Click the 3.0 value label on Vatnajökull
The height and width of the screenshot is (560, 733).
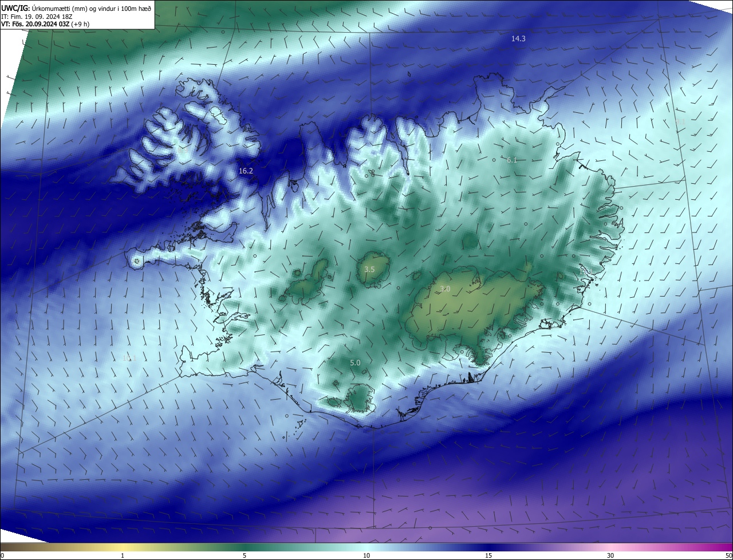tap(445, 289)
